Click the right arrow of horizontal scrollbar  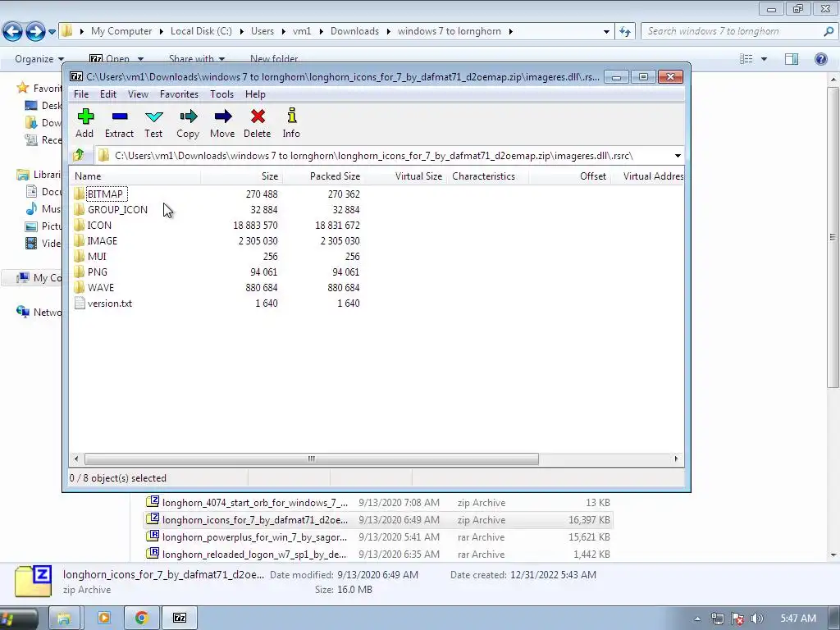tap(676, 459)
